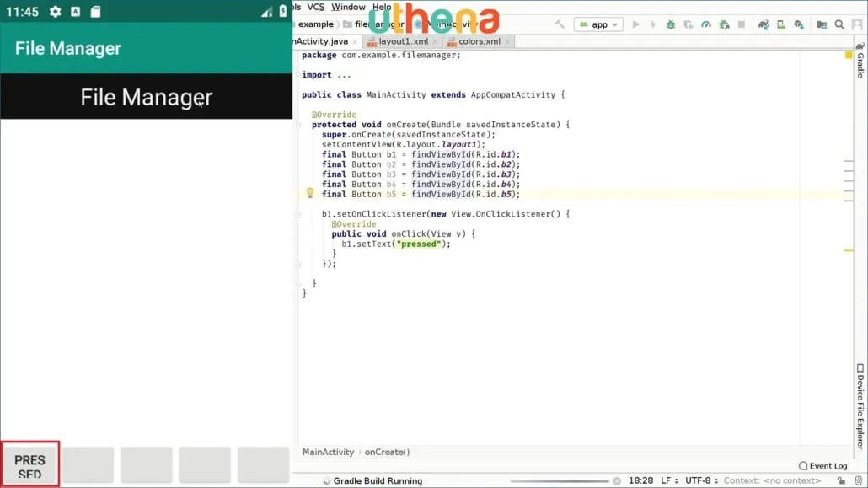Start Debug app with bug icon
This screenshot has height=488, width=868.
[670, 24]
